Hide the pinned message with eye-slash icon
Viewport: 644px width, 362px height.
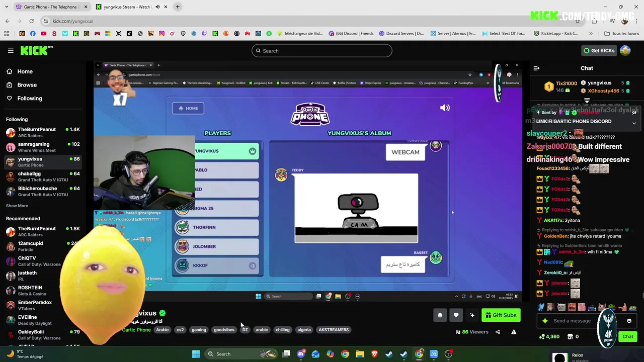pyautogui.click(x=634, y=113)
